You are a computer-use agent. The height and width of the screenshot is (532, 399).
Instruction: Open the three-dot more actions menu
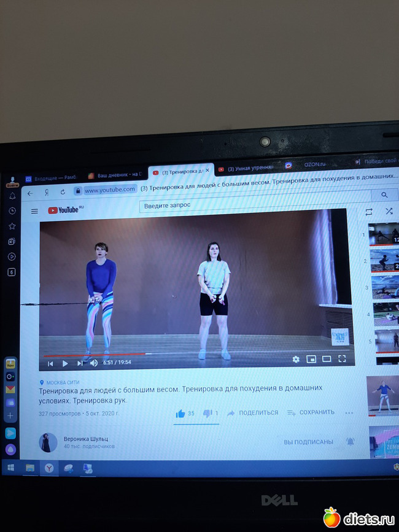point(350,413)
